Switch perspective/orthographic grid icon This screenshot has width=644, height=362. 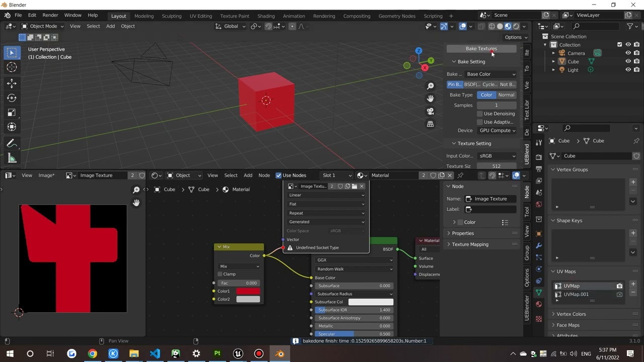[x=430, y=124]
